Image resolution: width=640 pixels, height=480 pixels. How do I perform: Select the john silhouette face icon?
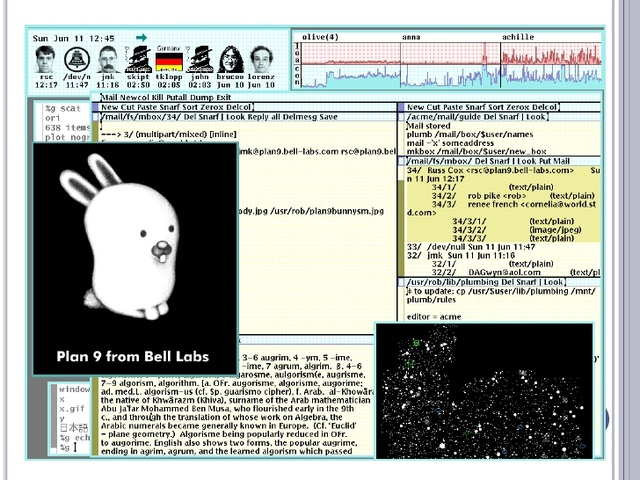(x=200, y=59)
